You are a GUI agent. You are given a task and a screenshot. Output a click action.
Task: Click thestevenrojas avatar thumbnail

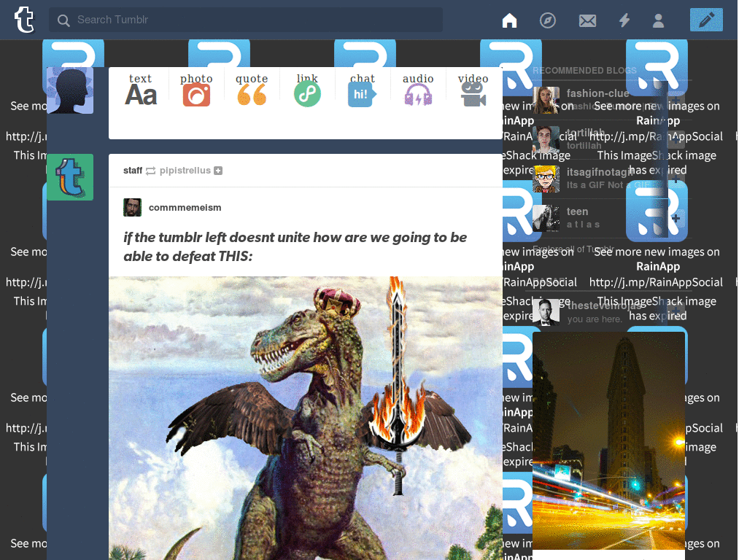(x=546, y=312)
